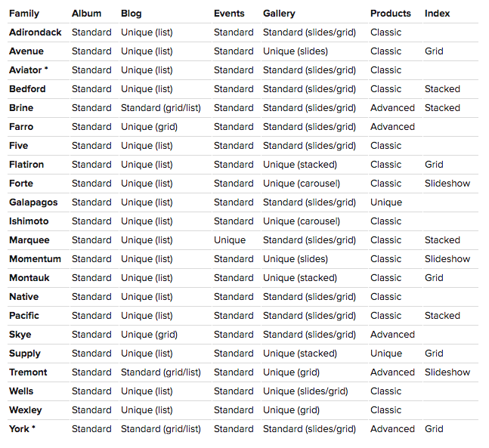Viewport: 489px width, 448px height.
Task: Click the Events column header
Action: point(229,14)
